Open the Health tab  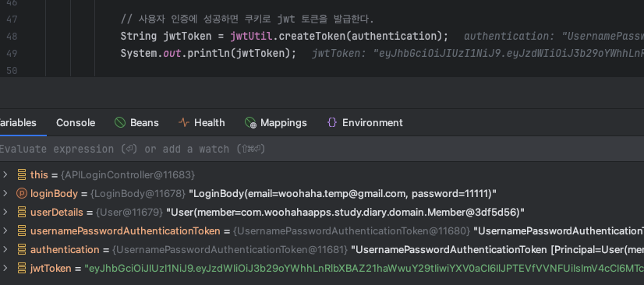pos(202,122)
